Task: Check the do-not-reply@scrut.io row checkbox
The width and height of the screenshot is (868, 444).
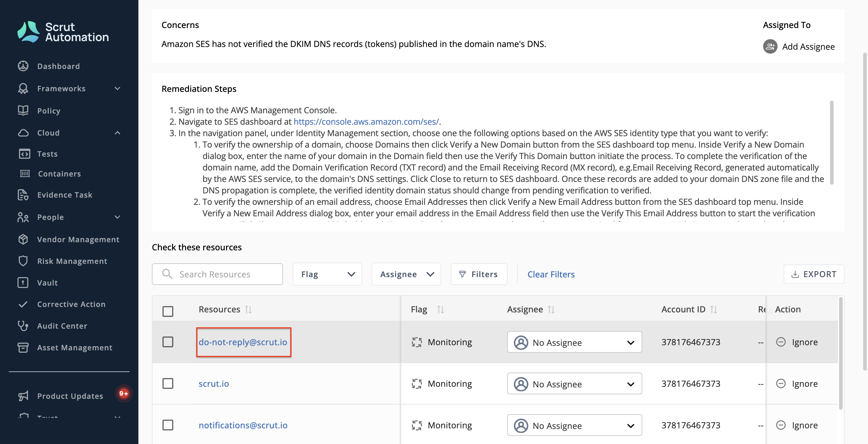Action: (168, 342)
